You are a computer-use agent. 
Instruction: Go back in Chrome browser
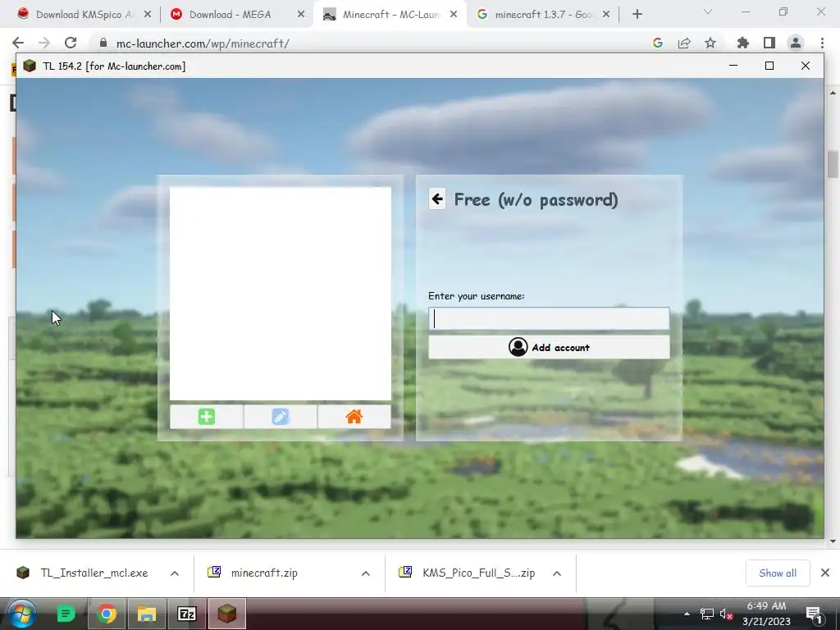18,43
